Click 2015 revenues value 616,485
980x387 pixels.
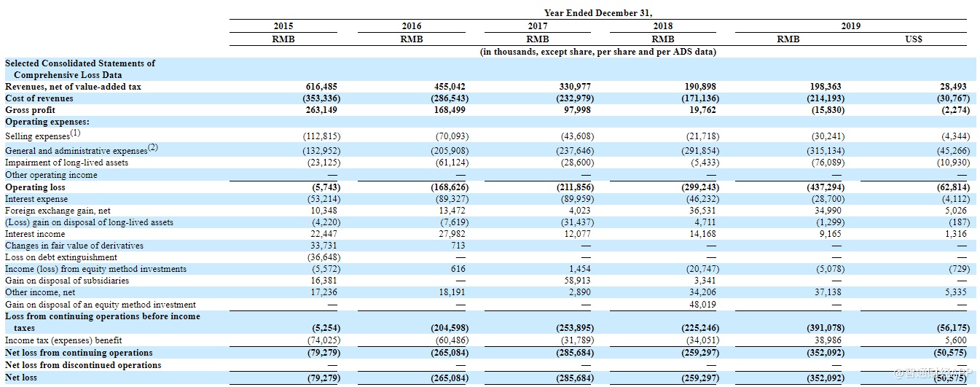coord(322,87)
